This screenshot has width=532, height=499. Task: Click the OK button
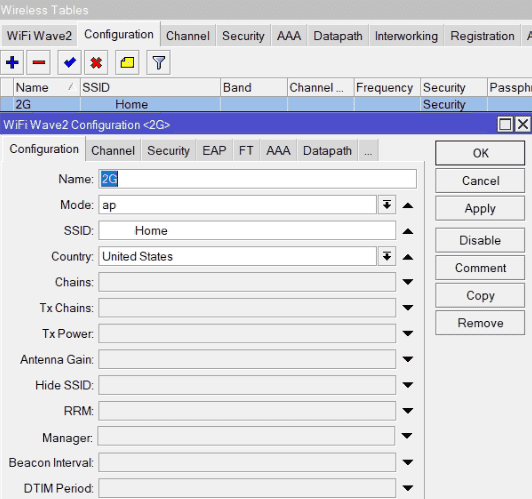pos(480,153)
